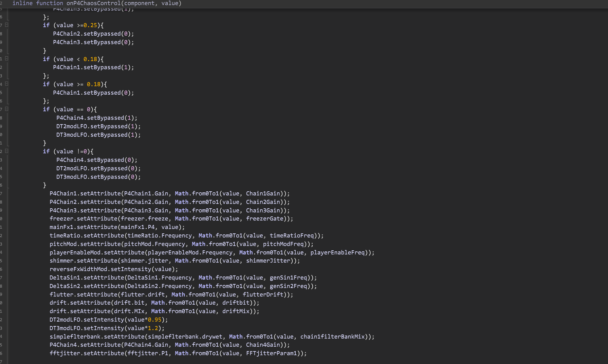Place cursor on line 'P4Chain3.setBypassed(0);'
The image size is (608, 364).
[x=93, y=42]
